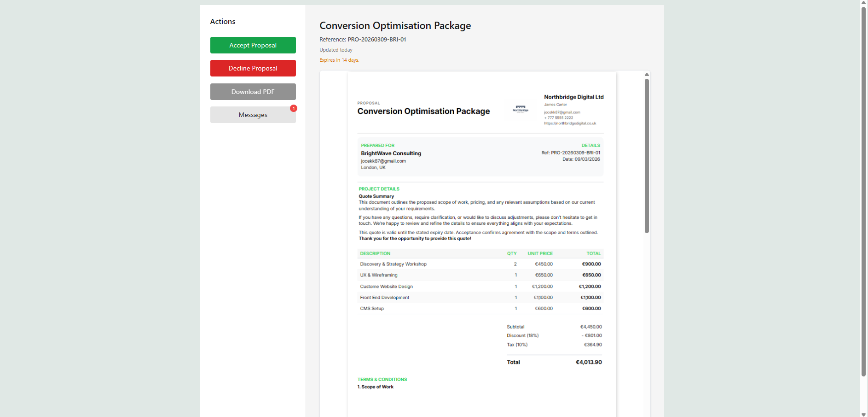This screenshot has height=417, width=868.
Task: Click the 'UX & Wireframing' row description
Action: click(x=378, y=275)
